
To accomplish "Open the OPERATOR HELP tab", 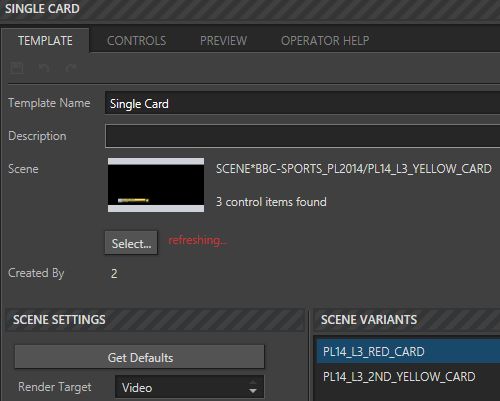I will point(325,41).
